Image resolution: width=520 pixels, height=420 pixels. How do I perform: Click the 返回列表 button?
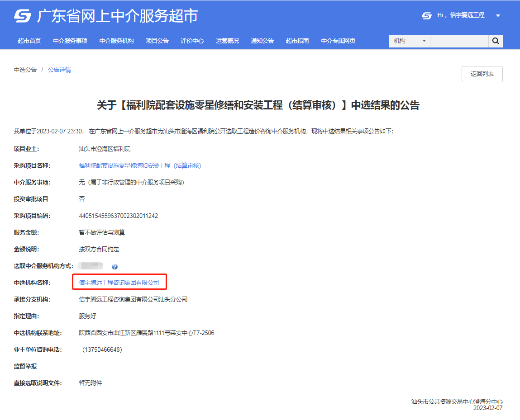click(482, 74)
